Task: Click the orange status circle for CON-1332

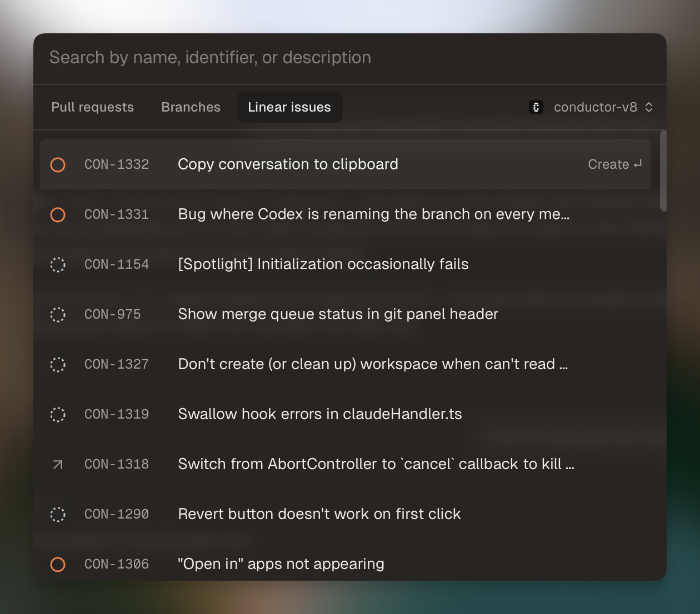Action: (58, 165)
